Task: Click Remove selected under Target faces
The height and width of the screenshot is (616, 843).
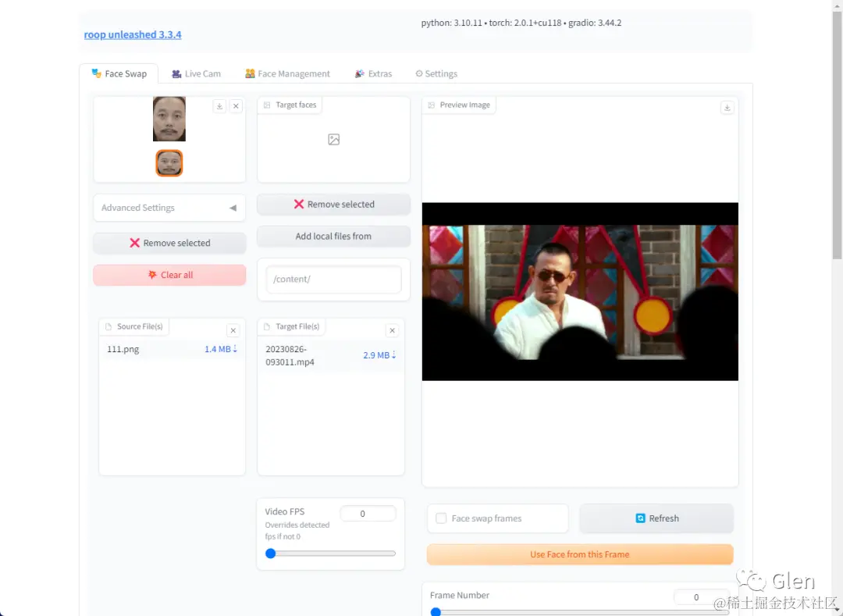Action: pyautogui.click(x=333, y=205)
